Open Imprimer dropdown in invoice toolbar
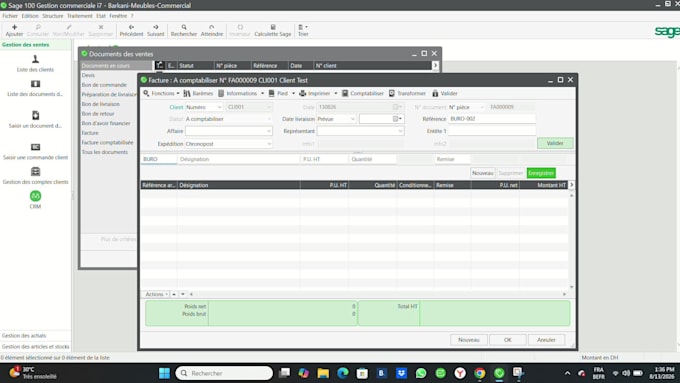Screen dimensions: 680x383 [318, 93]
